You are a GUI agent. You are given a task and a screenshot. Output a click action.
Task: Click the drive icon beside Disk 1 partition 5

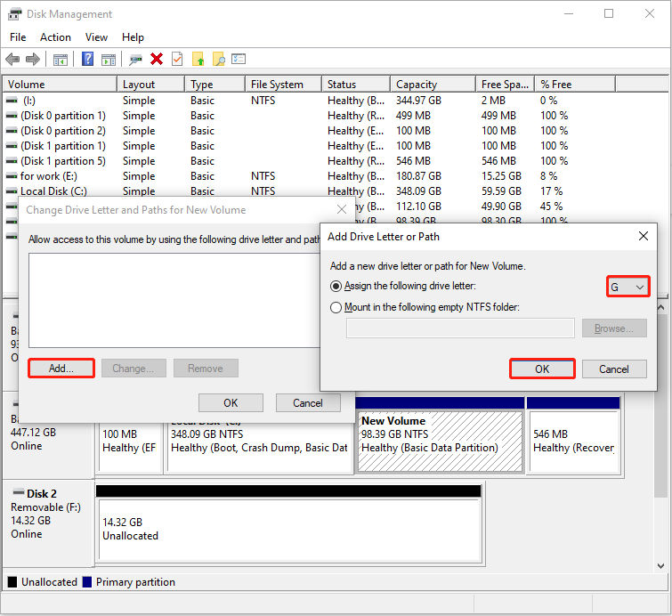click(x=12, y=161)
